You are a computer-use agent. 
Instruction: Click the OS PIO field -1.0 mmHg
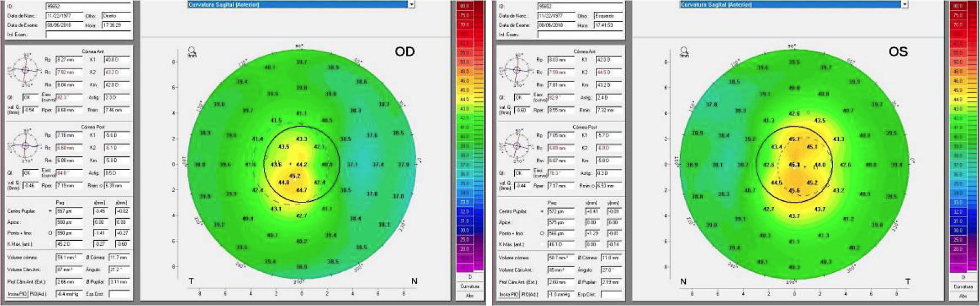(560, 294)
